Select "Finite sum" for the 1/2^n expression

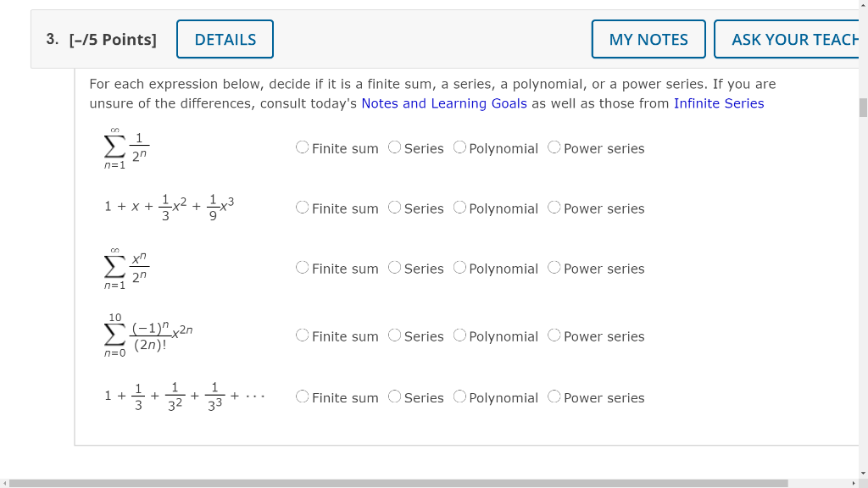302,147
